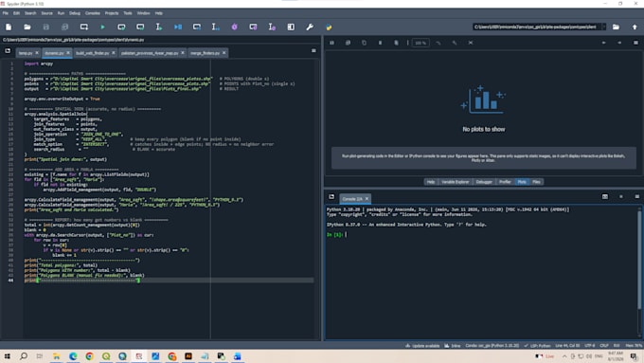Switch to the Help pane tab
The width and height of the screenshot is (644, 363).
[x=430, y=182]
